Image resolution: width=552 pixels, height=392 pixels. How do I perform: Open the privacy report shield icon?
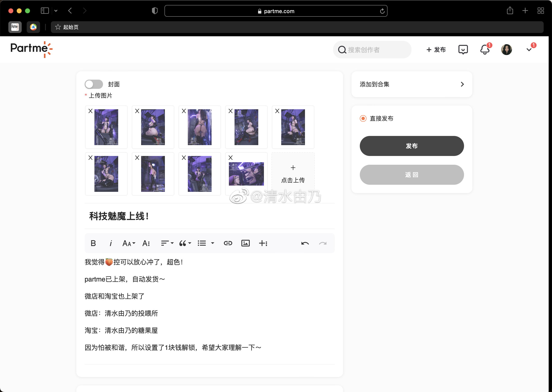(155, 11)
